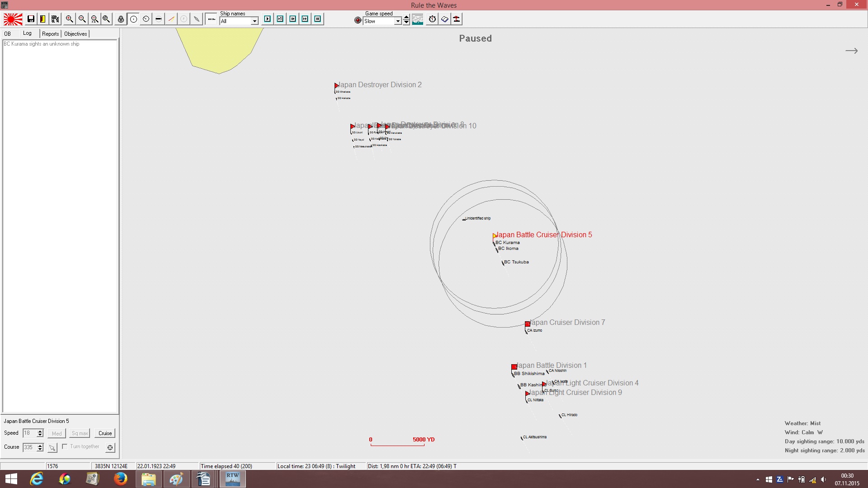This screenshot has height=488, width=868.
Task: Click the crosshair target button
Action: (110, 447)
